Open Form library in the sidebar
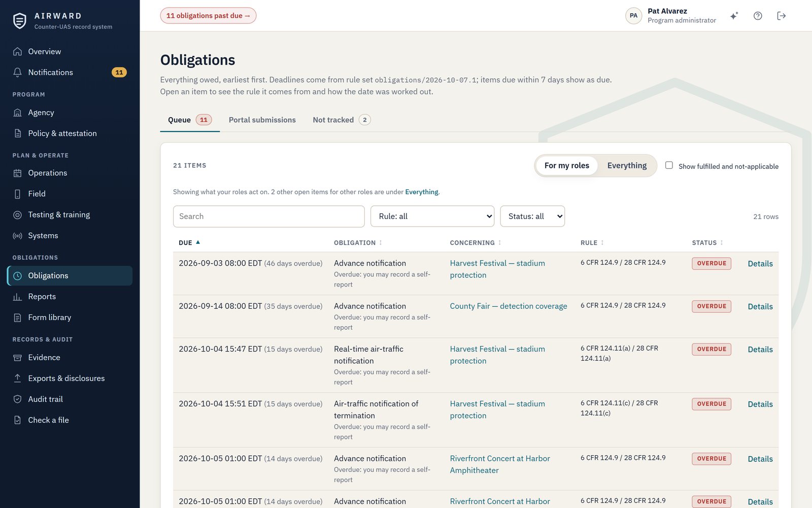 coord(70,317)
